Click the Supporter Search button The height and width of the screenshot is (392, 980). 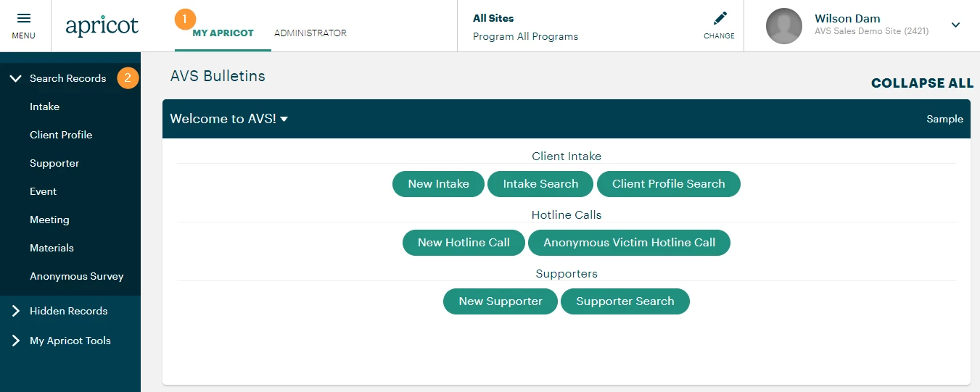pos(625,301)
